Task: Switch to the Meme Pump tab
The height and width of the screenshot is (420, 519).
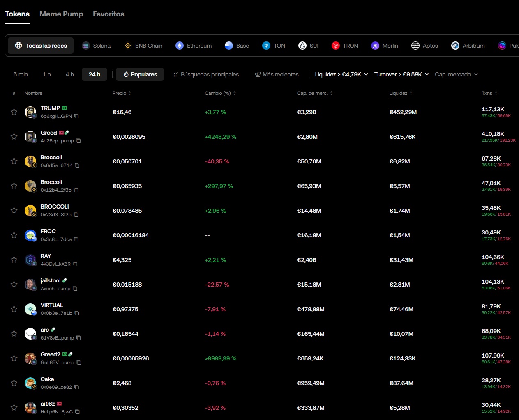Action: pos(61,14)
